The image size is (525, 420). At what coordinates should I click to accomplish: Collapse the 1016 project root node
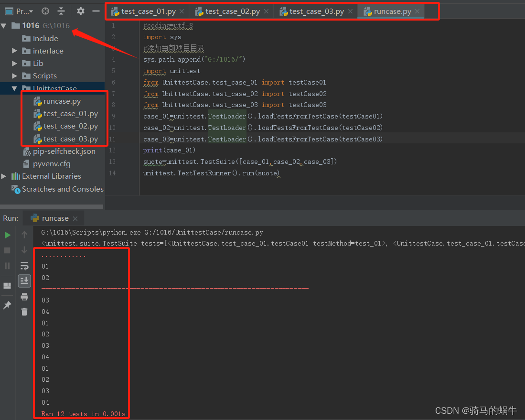tap(4, 26)
